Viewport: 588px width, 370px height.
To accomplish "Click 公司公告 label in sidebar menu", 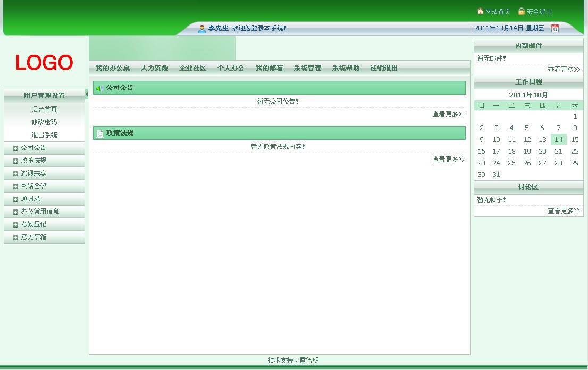I will (x=33, y=148).
